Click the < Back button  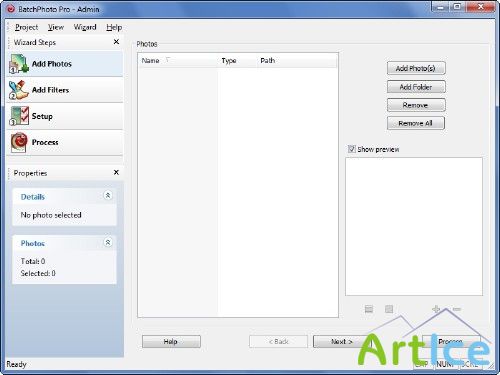click(278, 342)
